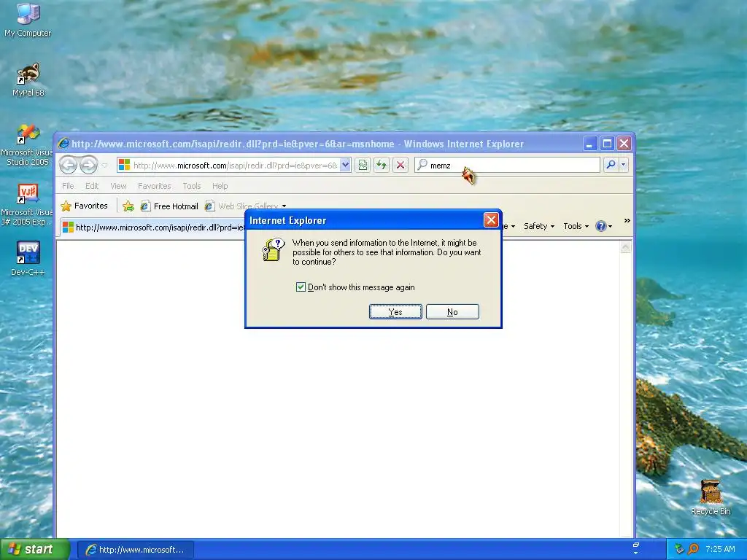Close the Internet Explorer security dialog
This screenshot has width=747, height=560.
(x=491, y=220)
